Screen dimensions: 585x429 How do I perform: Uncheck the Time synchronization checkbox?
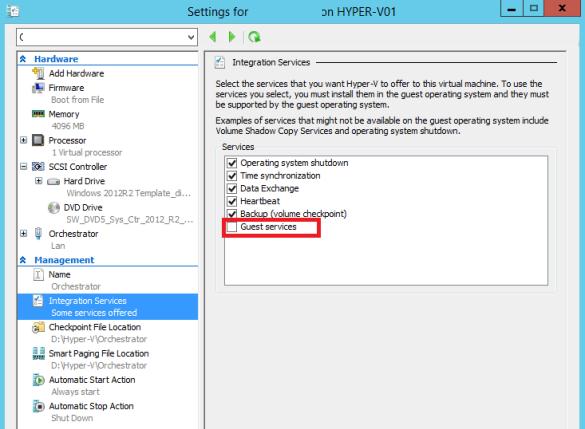coord(232,176)
